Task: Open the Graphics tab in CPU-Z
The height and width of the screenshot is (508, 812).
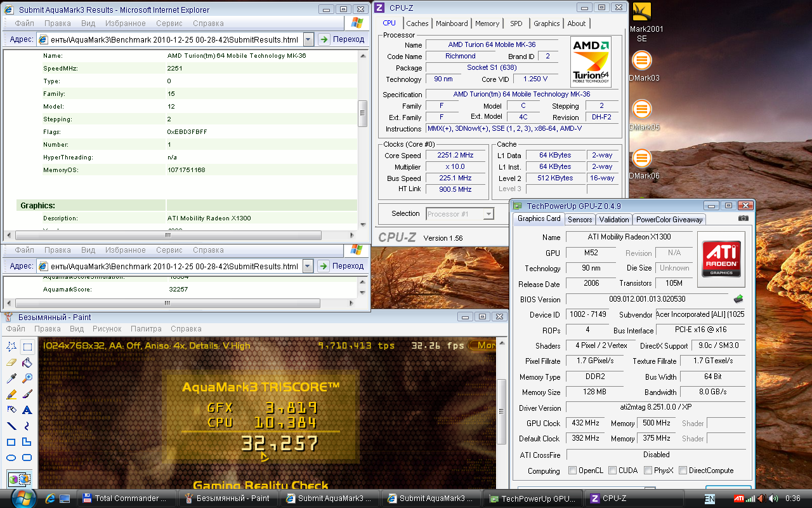Action: [x=546, y=23]
